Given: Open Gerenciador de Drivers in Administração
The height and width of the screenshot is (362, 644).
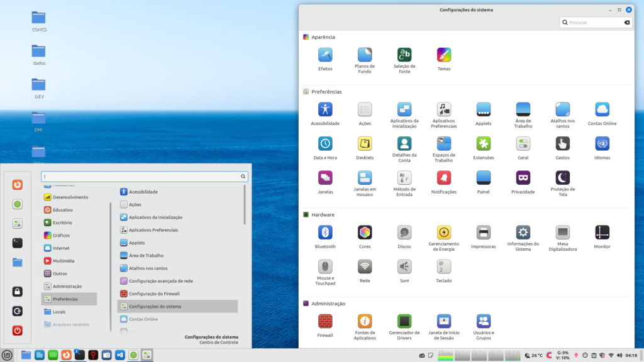Looking at the screenshot, I should coord(404,321).
